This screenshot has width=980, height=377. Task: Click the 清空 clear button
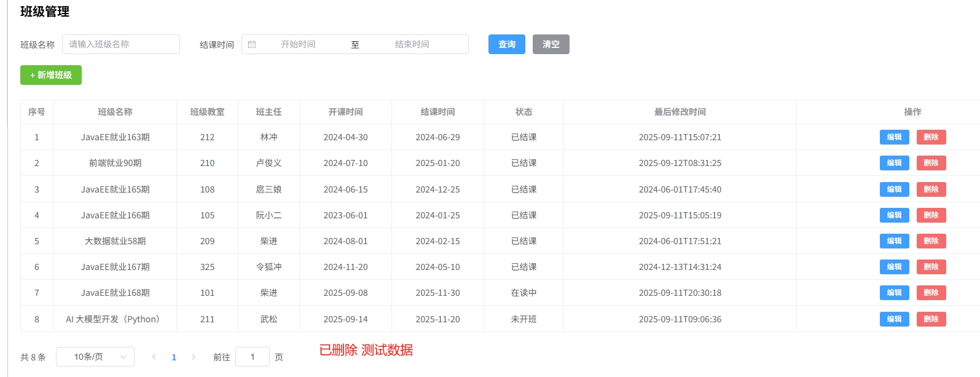coord(551,44)
